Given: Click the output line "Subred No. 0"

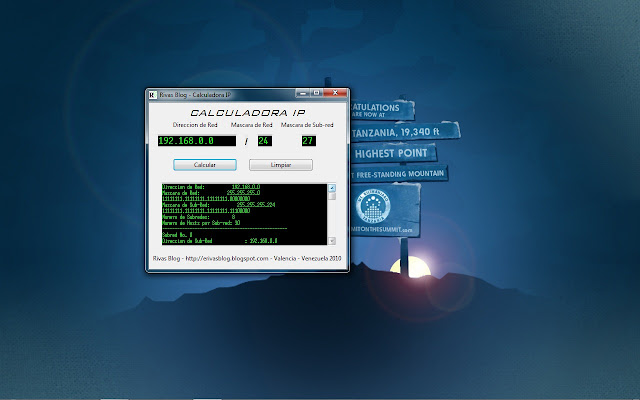Looking at the screenshot, I should (177, 235).
